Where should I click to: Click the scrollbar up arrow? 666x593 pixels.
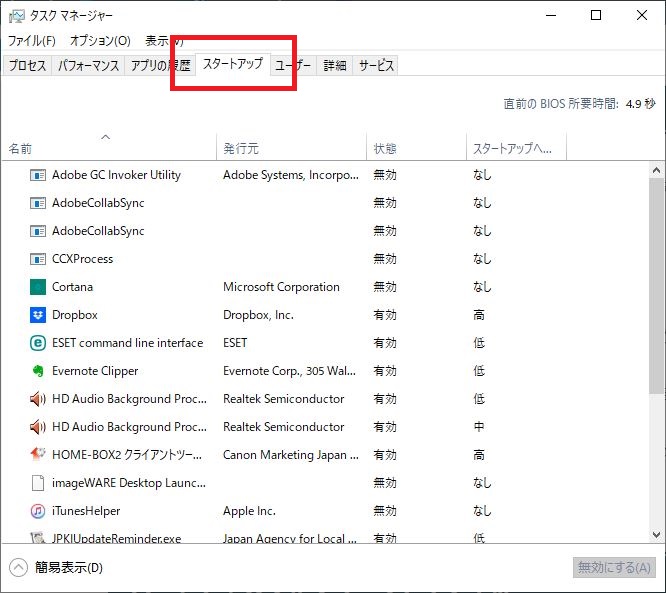657,170
